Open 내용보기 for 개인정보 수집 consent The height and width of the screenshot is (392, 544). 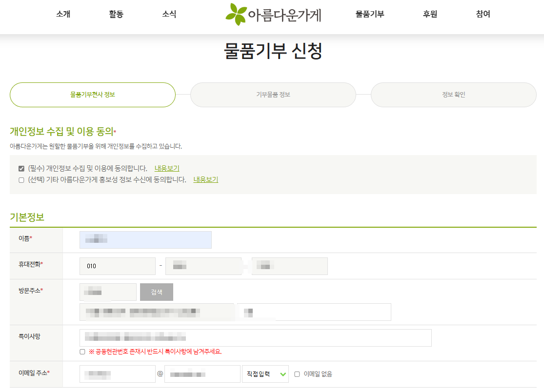pyautogui.click(x=167, y=168)
